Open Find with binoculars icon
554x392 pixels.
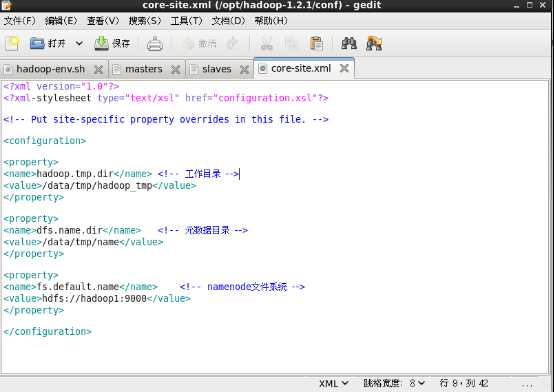point(349,44)
